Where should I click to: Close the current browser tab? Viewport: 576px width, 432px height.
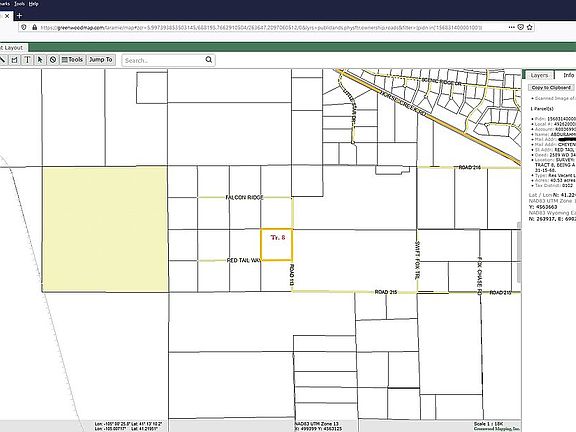click(x=7, y=16)
